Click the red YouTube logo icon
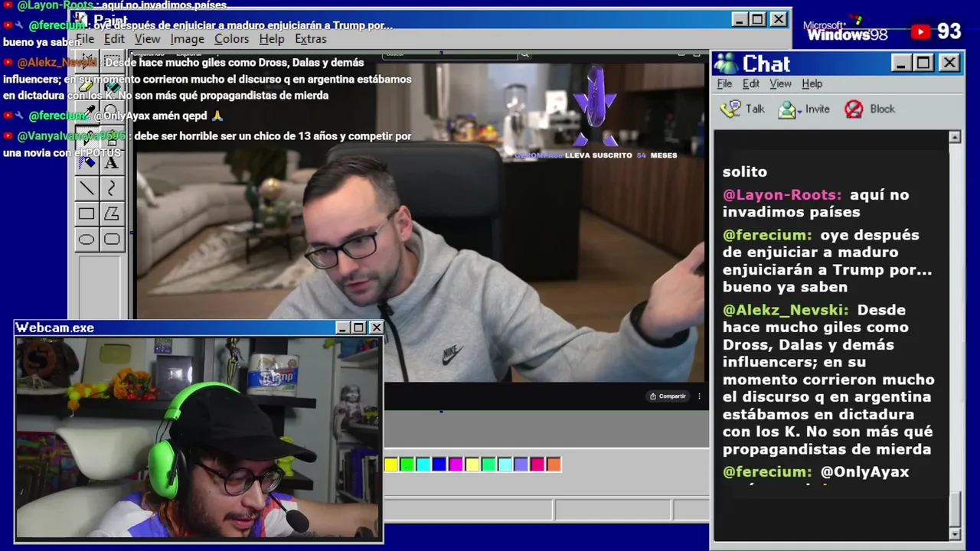 click(921, 31)
